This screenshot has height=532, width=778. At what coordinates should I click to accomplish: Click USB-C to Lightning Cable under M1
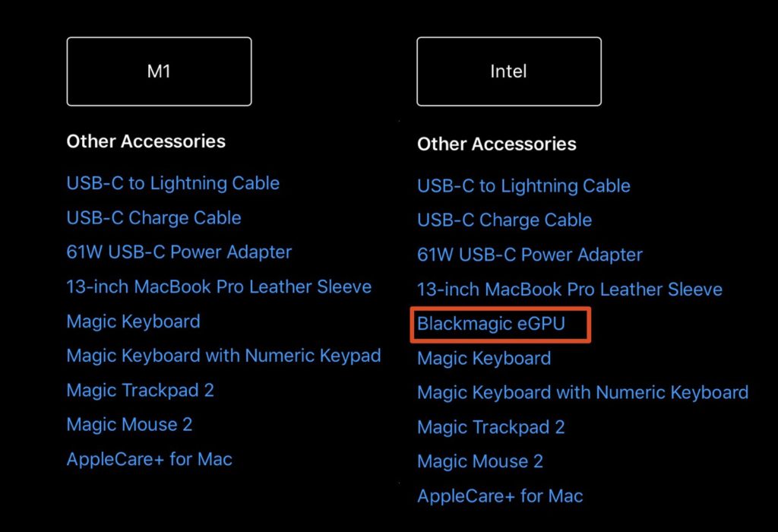click(172, 183)
